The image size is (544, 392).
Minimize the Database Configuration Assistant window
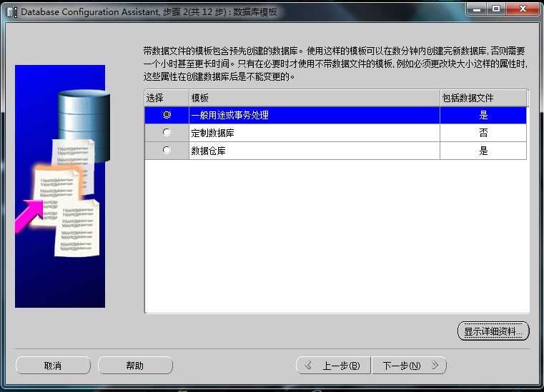tap(477, 9)
